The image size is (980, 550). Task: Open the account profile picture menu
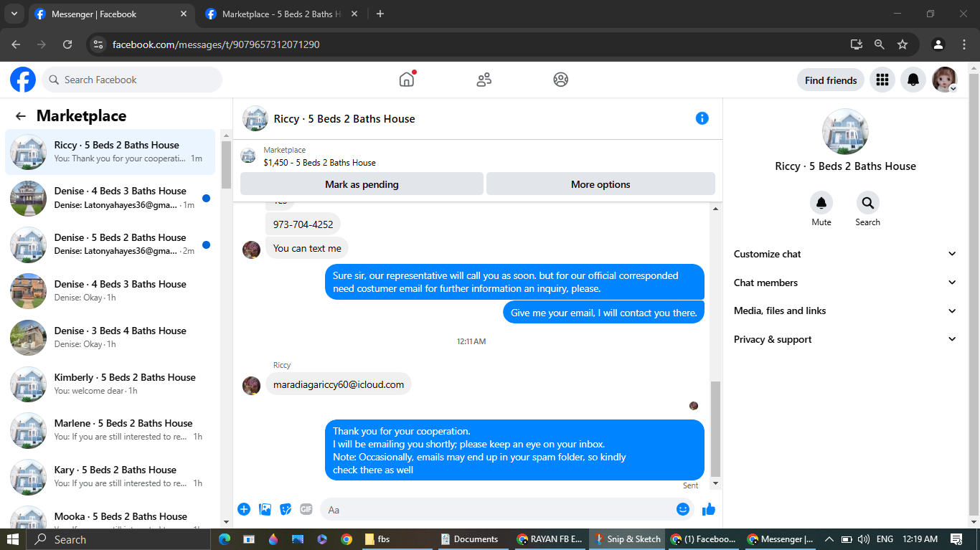tap(945, 80)
